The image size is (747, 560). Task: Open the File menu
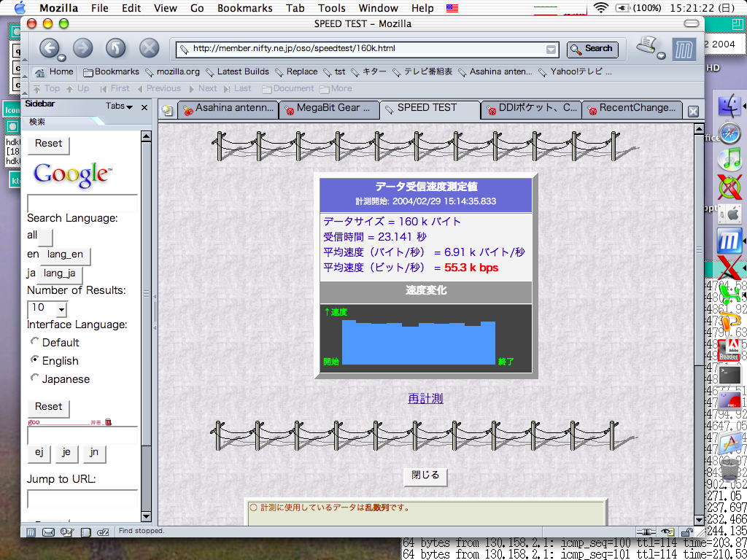(99, 8)
